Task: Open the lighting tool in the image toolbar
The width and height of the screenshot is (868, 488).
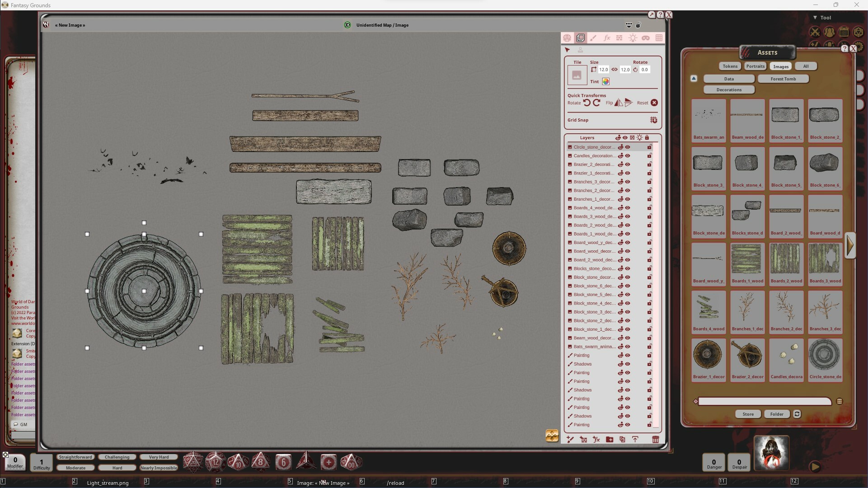Action: click(x=633, y=38)
